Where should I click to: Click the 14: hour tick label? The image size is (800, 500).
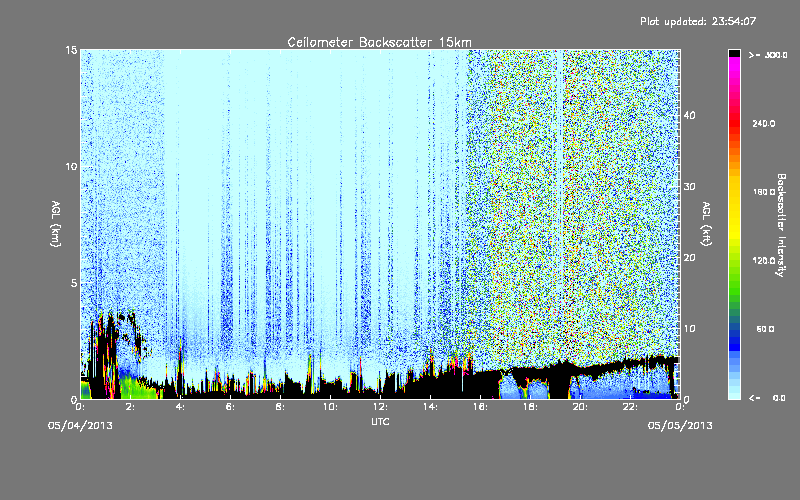431,407
